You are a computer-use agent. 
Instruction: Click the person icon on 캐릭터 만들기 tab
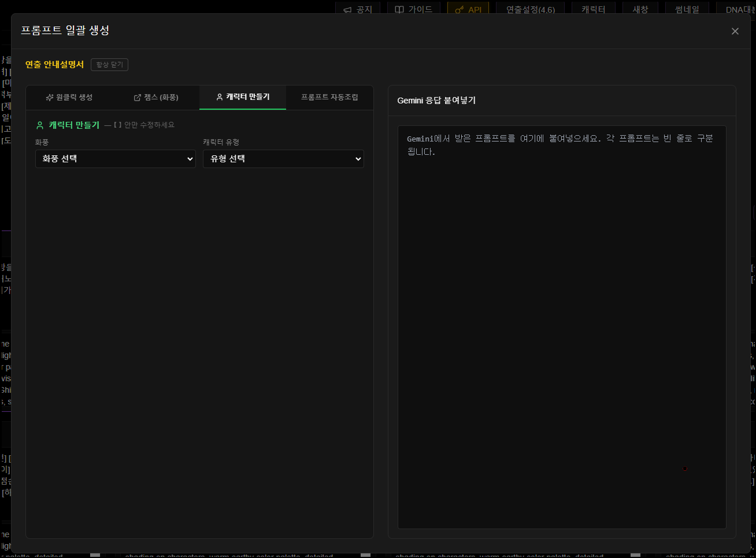pos(220,97)
